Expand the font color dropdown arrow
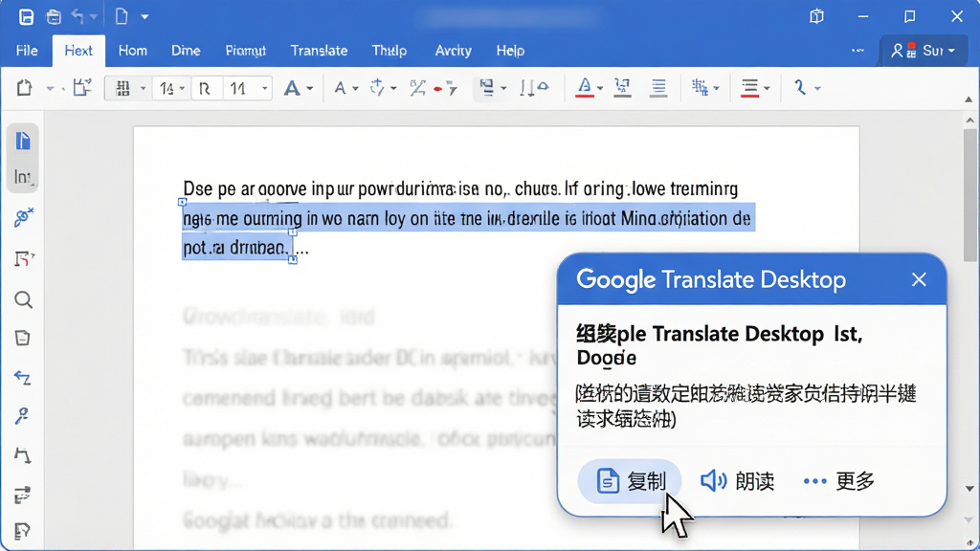This screenshot has height=551, width=980. (x=600, y=89)
